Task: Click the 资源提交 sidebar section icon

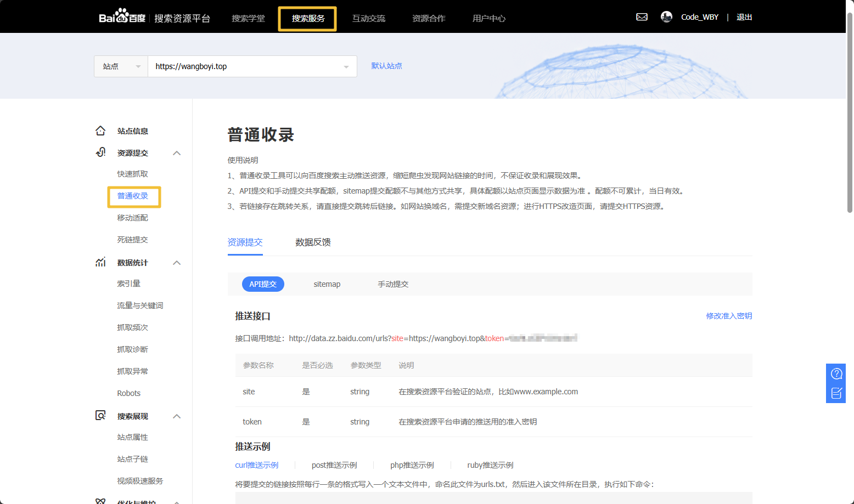Action: coord(100,152)
